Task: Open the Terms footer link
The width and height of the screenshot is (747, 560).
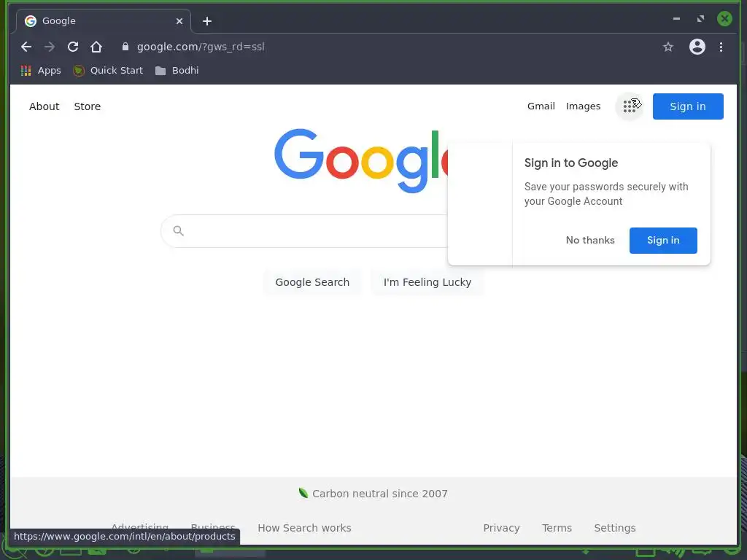Action: coord(557,528)
